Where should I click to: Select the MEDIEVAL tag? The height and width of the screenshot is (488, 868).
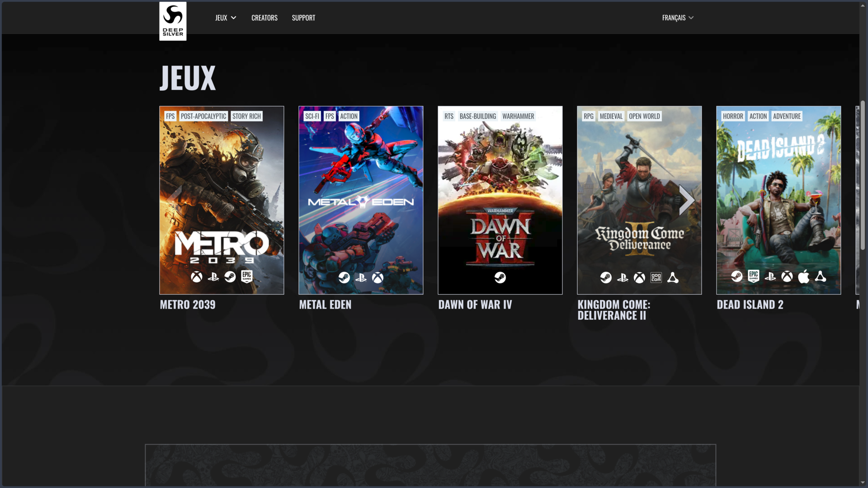pyautogui.click(x=611, y=116)
